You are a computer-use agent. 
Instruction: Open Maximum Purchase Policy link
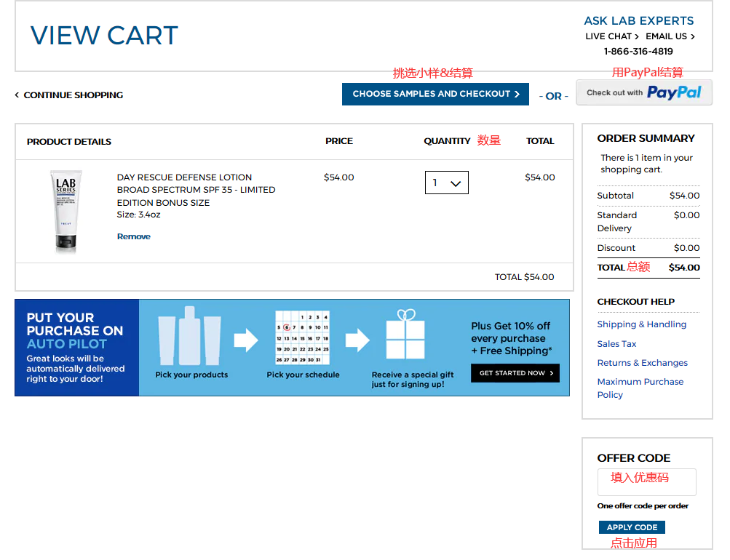pos(640,388)
